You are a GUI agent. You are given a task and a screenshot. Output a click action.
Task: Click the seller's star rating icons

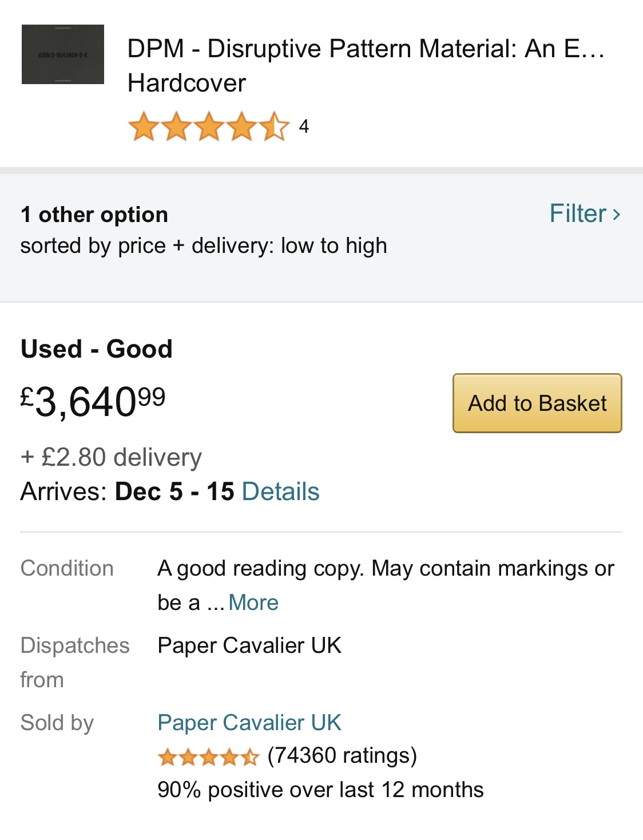[209, 757]
